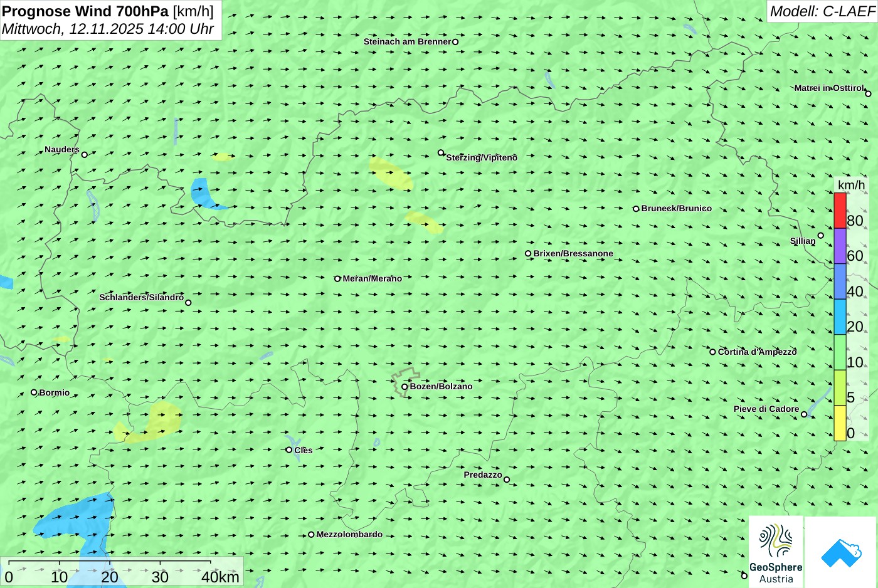
Task: Click the Bruneck/Brunico marker circle
Action: point(636,209)
